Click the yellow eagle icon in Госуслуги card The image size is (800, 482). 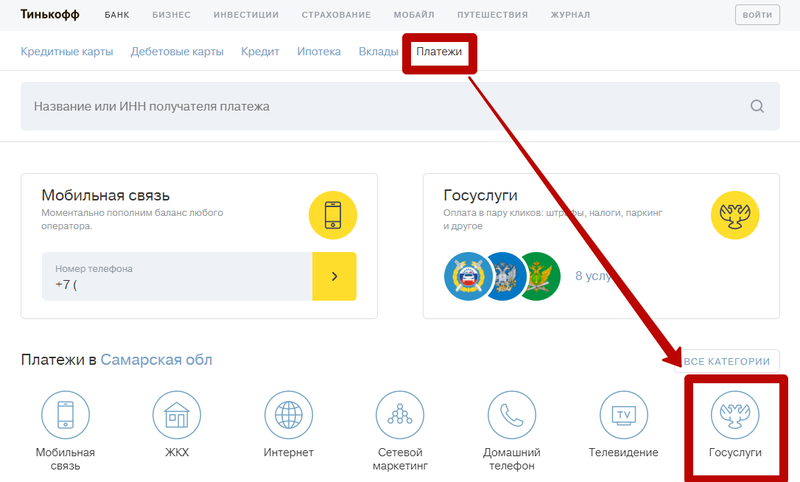click(x=735, y=215)
